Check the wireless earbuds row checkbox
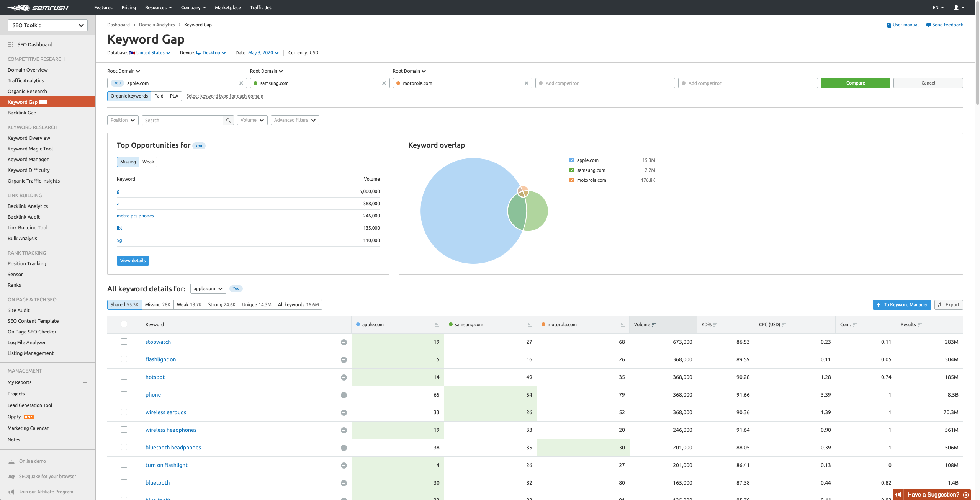The image size is (980, 500). 124,412
